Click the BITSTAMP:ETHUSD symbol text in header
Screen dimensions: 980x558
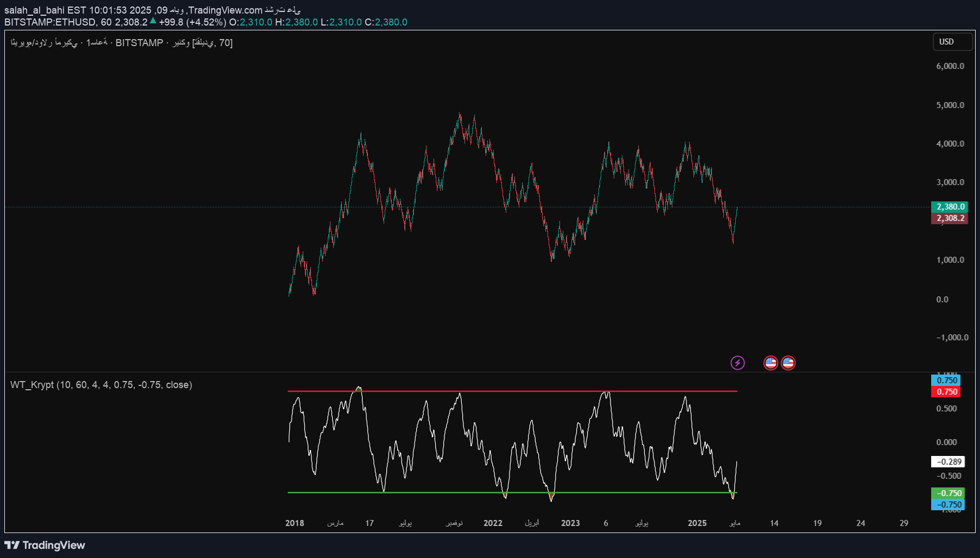click(x=50, y=22)
